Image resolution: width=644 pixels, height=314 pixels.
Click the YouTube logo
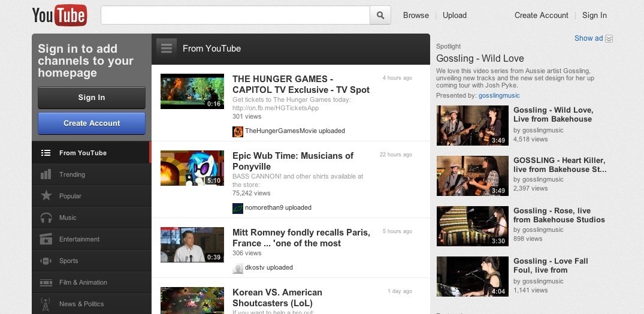(59, 15)
